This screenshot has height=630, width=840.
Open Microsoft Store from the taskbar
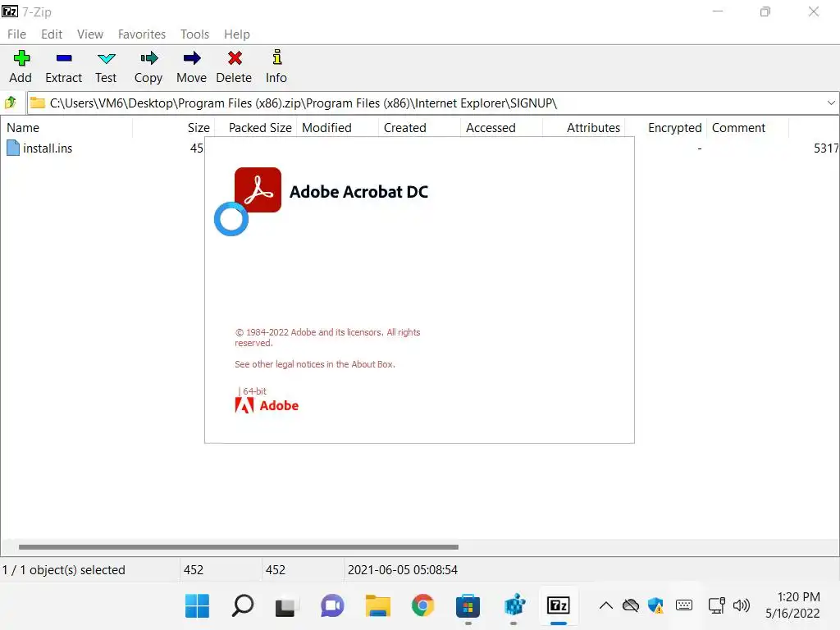[x=468, y=606]
